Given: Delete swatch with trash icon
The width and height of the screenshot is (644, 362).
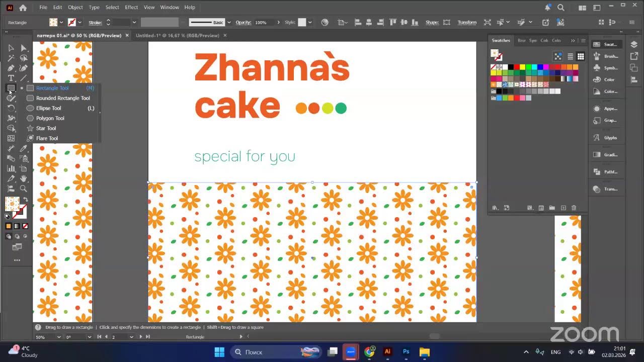Looking at the screenshot, I should [574, 208].
